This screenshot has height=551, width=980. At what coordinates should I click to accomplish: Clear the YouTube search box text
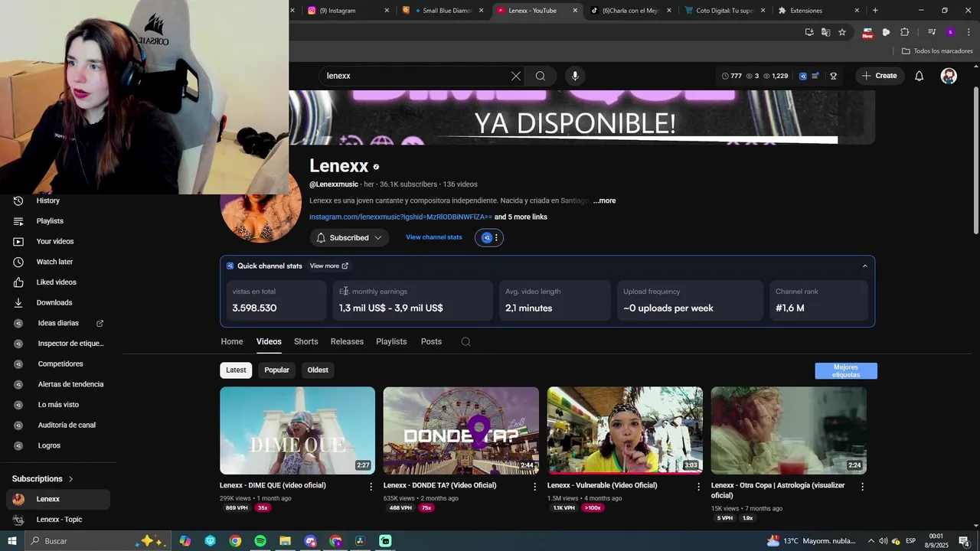515,76
